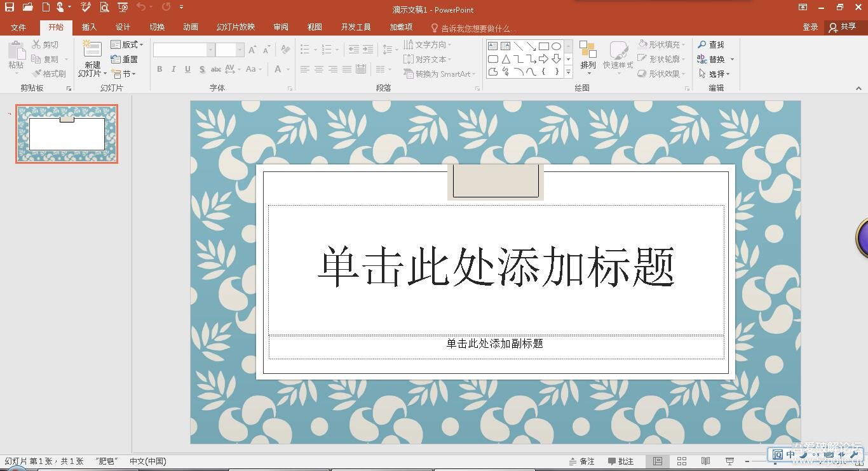Screen dimensions: 868x471
Task: Toggle Bold formatting
Action: click(159, 69)
